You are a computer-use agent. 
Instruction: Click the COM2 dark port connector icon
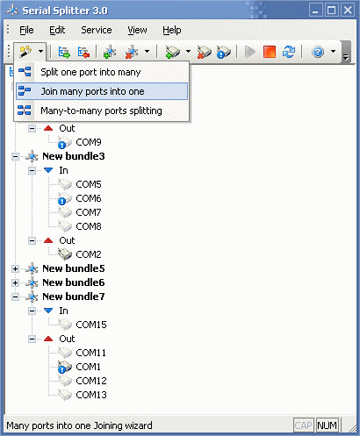tap(65, 254)
